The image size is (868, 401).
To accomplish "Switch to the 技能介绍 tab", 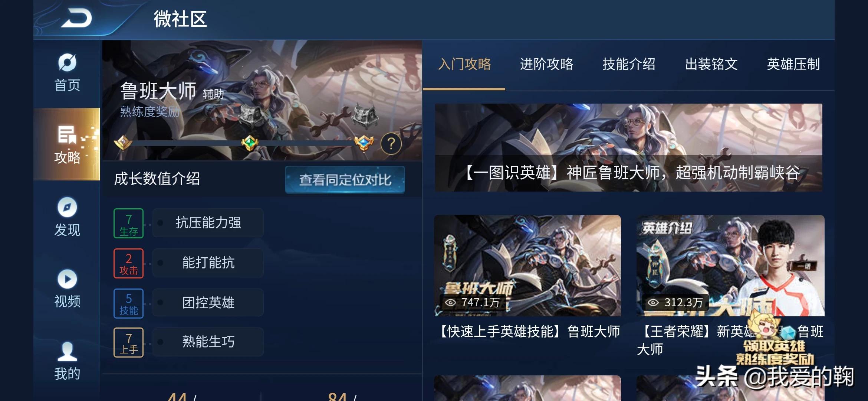I will 629,64.
